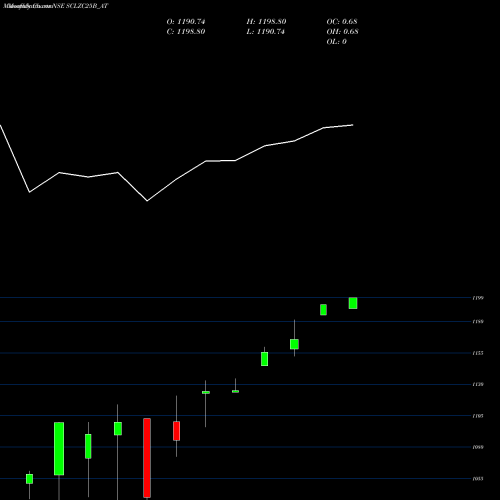Viewport: 500px width, 500px height.
Task: Select the OH: 0.68 value
Action: [x=342, y=32]
